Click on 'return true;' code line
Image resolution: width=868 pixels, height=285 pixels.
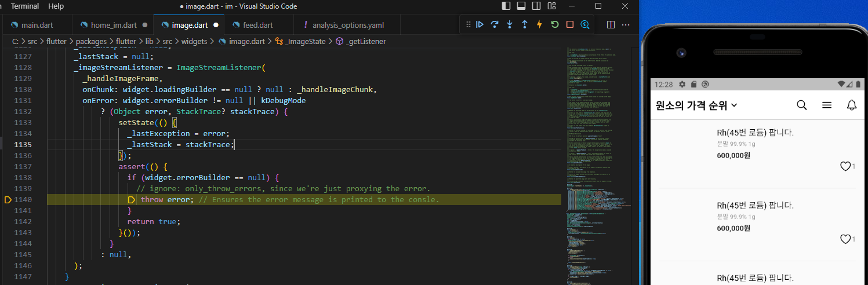coord(154,221)
